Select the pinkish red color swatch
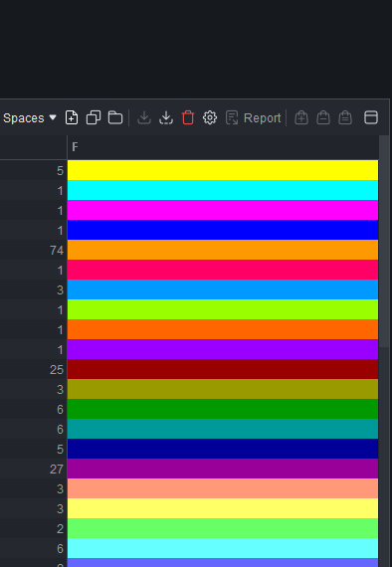Image resolution: width=392 pixels, height=567 pixels. point(223,270)
